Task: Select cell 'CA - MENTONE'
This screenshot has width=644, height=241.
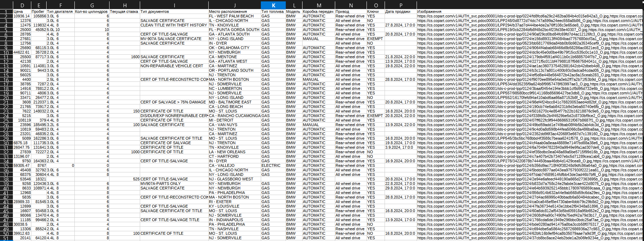Action: (235, 57)
